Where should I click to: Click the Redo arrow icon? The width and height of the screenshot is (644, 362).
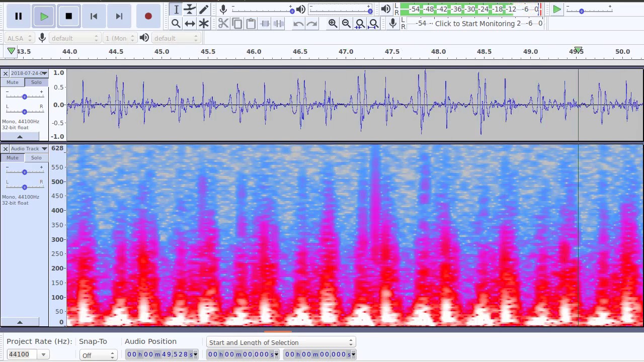(312, 23)
